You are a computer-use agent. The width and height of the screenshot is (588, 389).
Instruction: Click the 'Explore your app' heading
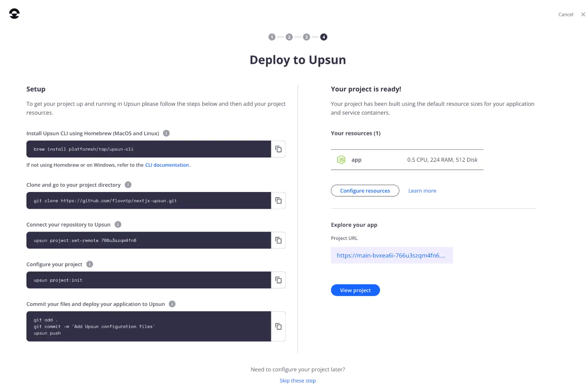(x=354, y=225)
